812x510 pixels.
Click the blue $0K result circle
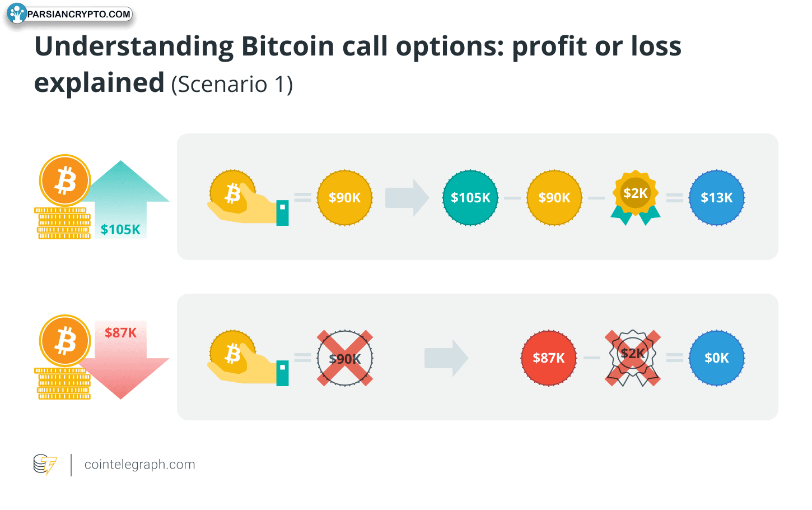pos(717,358)
